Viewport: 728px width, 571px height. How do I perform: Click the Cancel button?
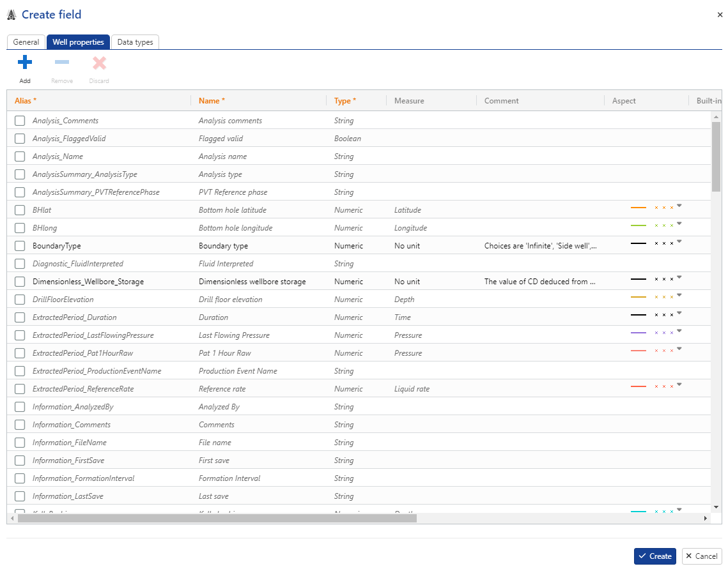[x=702, y=556]
